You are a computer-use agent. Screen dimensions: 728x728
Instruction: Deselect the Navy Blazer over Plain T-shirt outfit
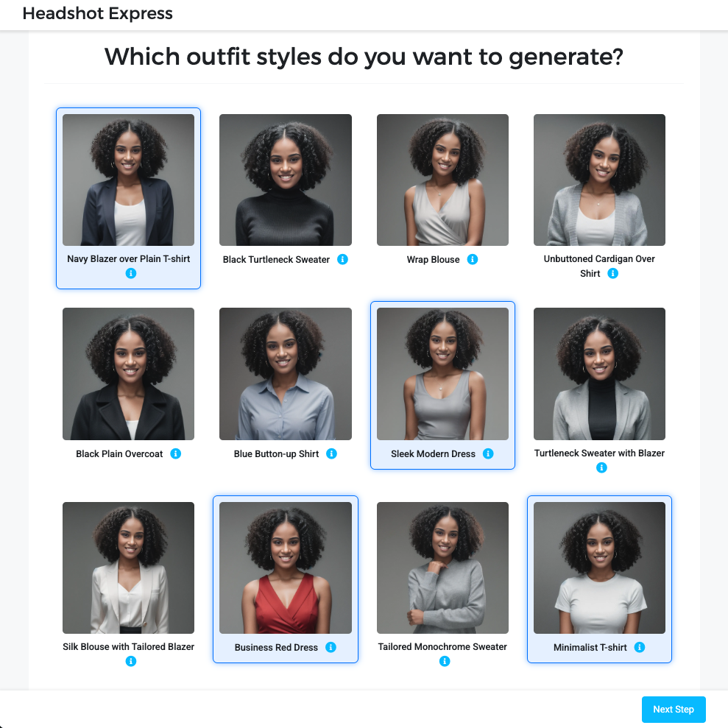click(128, 180)
